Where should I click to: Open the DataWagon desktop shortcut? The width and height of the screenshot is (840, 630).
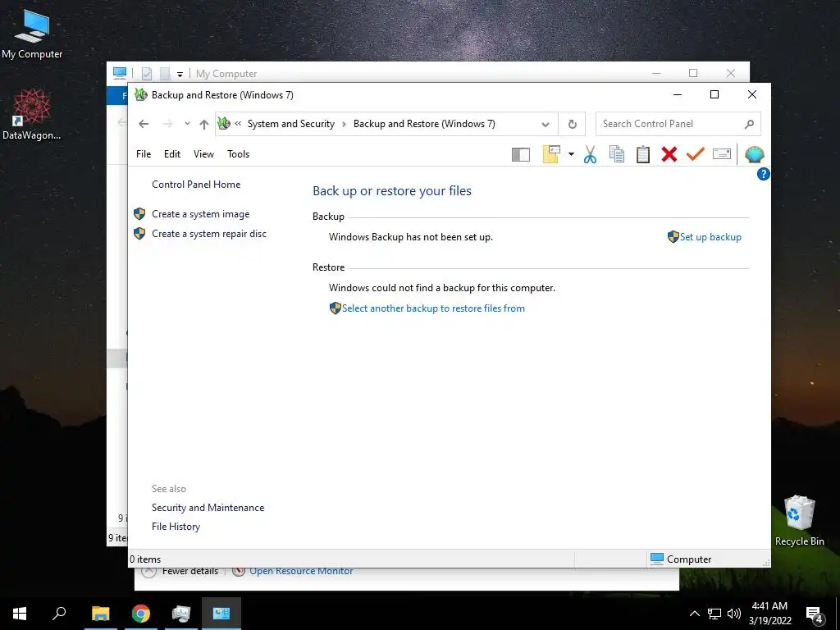point(32,115)
